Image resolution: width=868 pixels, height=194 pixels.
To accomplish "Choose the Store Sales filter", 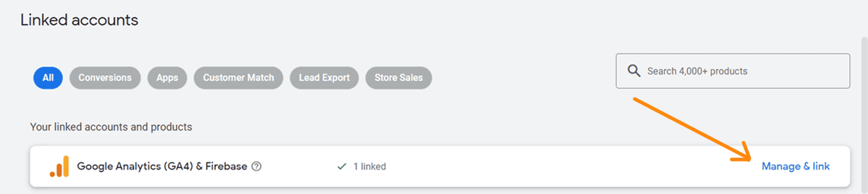I will click(x=399, y=78).
